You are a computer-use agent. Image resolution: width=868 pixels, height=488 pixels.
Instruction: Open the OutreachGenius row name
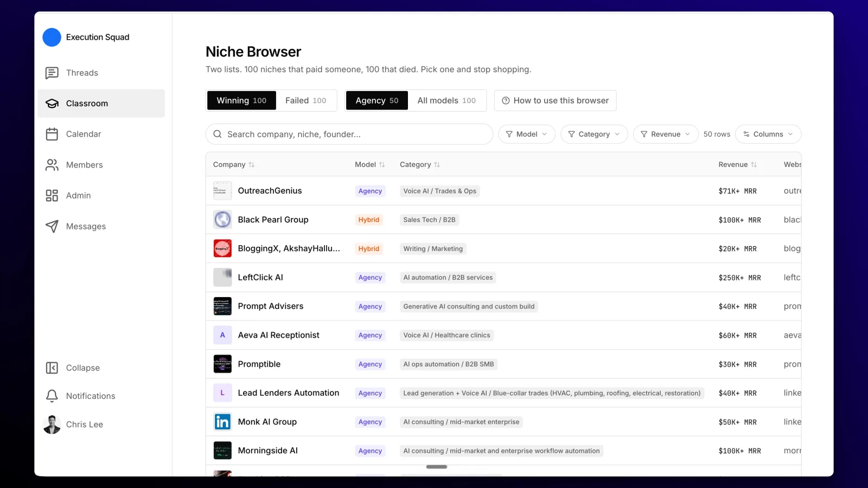tap(270, 191)
